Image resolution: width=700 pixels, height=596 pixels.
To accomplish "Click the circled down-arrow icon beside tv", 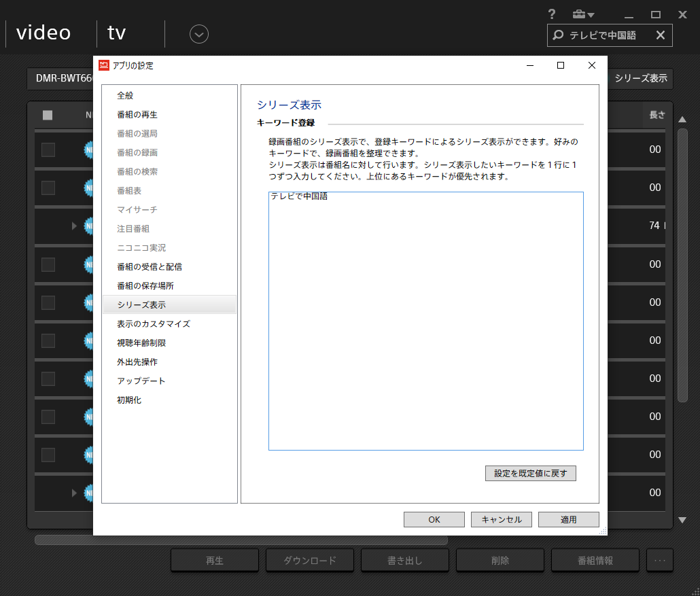I will coord(199,34).
